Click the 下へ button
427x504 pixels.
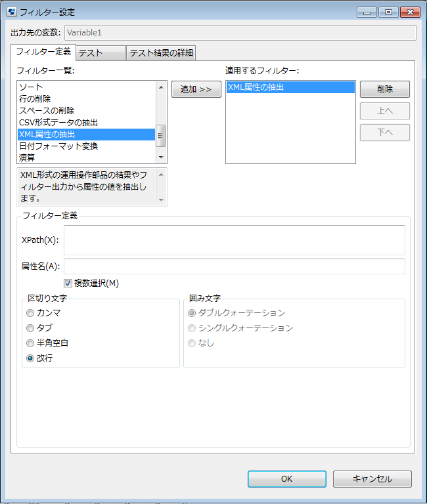(x=385, y=133)
